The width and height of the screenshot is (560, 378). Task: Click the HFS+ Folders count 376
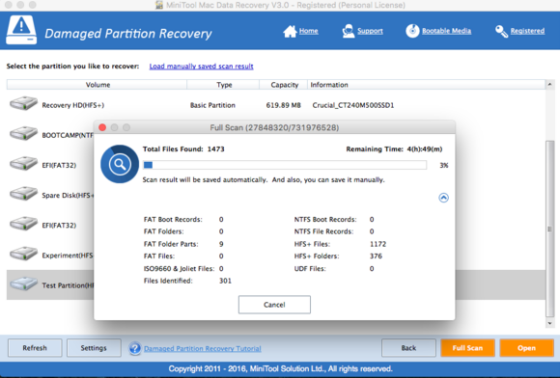pos(376,256)
